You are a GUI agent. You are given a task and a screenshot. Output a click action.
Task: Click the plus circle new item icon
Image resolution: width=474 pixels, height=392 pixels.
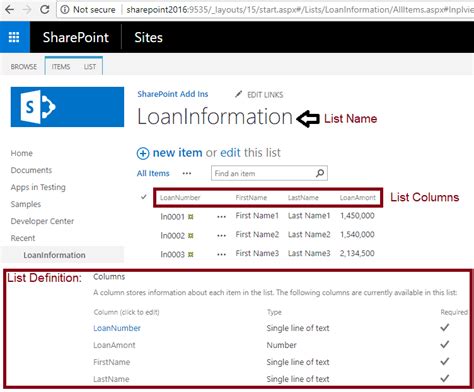coord(143,153)
